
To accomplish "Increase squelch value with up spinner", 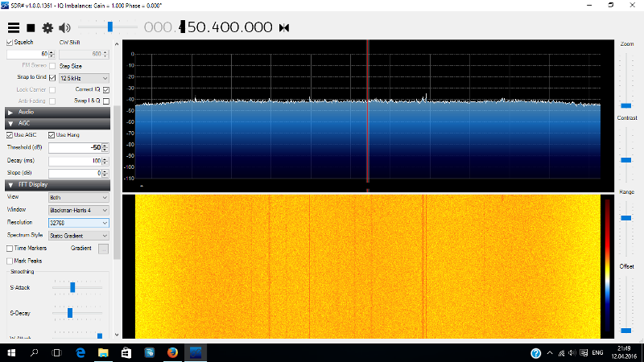I will (x=52, y=52).
